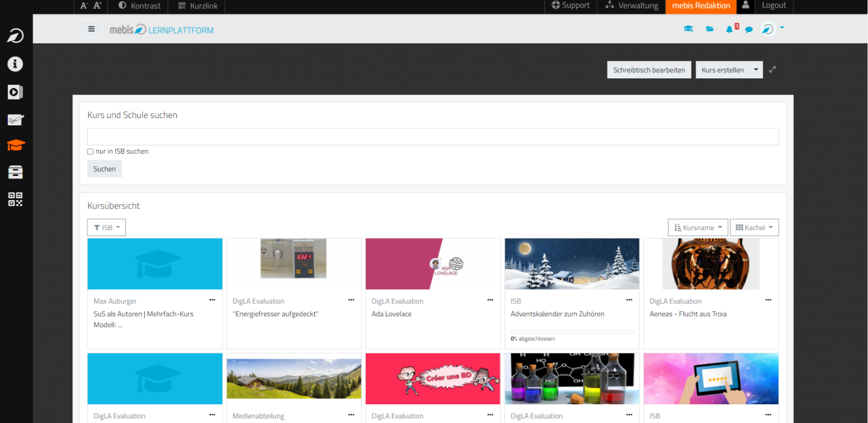
Task: Open three-dots menu on Ada Lovelace card
Action: coord(490,300)
